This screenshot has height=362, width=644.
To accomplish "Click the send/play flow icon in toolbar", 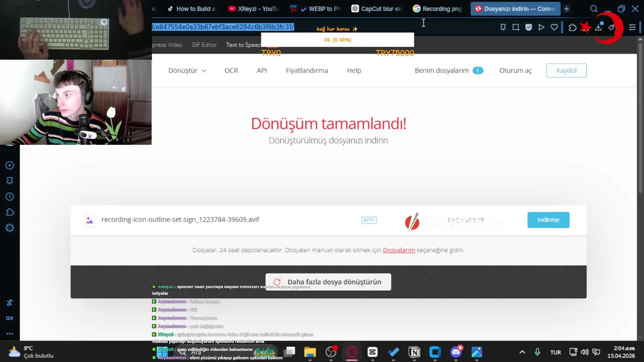I will (541, 27).
